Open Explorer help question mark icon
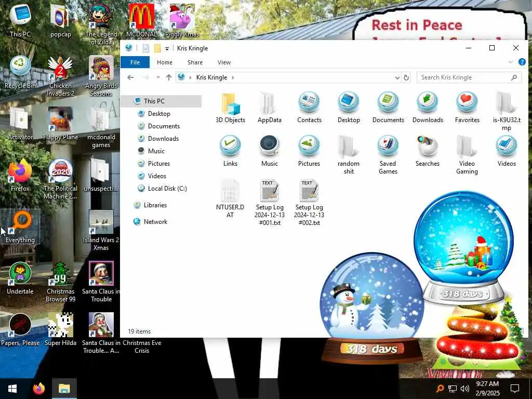This screenshot has width=532, height=399. 522,62
